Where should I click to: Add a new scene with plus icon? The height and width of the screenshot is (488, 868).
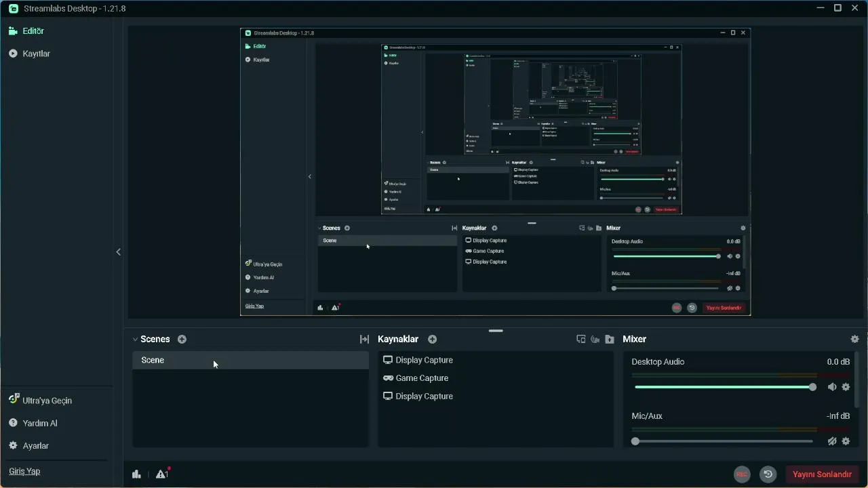(182, 339)
